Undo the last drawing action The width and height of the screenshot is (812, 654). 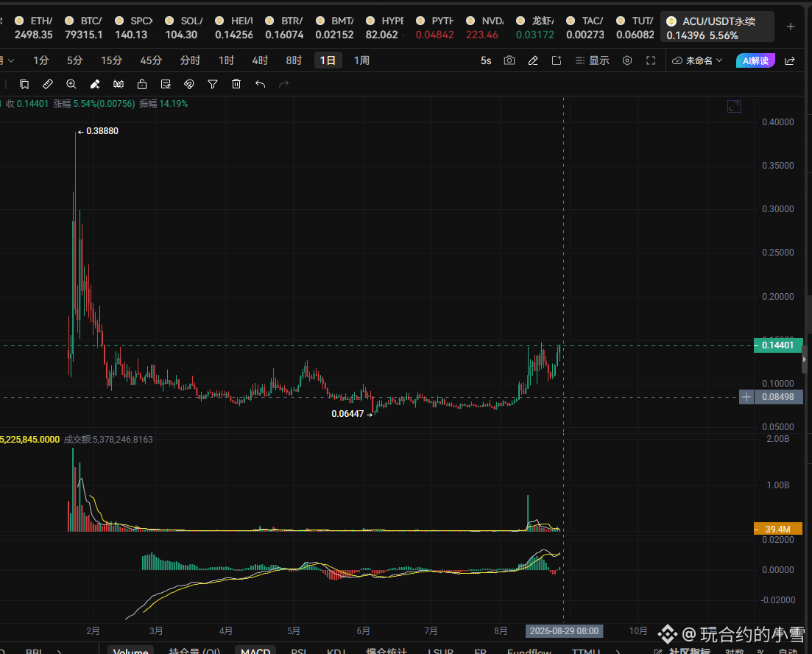tap(260, 84)
